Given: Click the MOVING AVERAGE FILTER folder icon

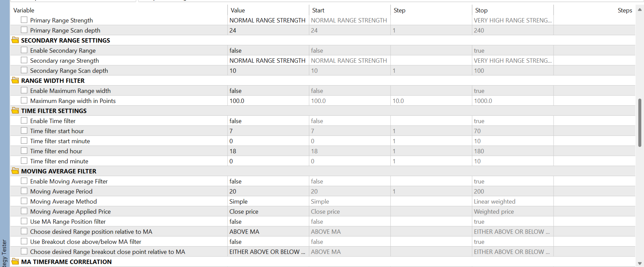Looking at the screenshot, I should pyautogui.click(x=15, y=171).
